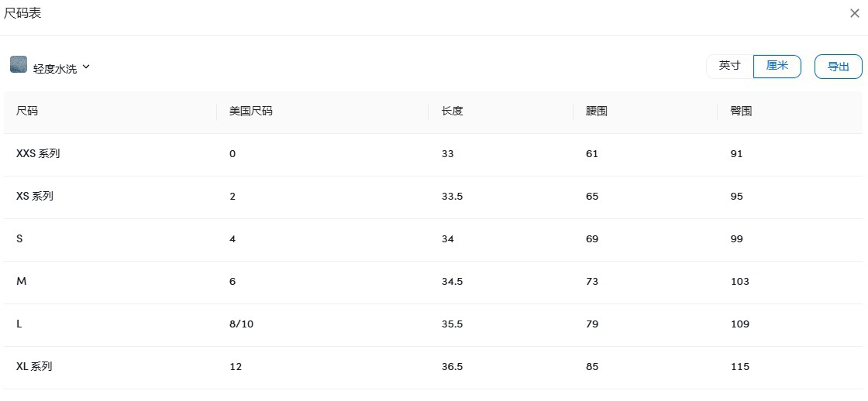Select the S size row
The width and height of the screenshot is (868, 401).
(19, 238)
